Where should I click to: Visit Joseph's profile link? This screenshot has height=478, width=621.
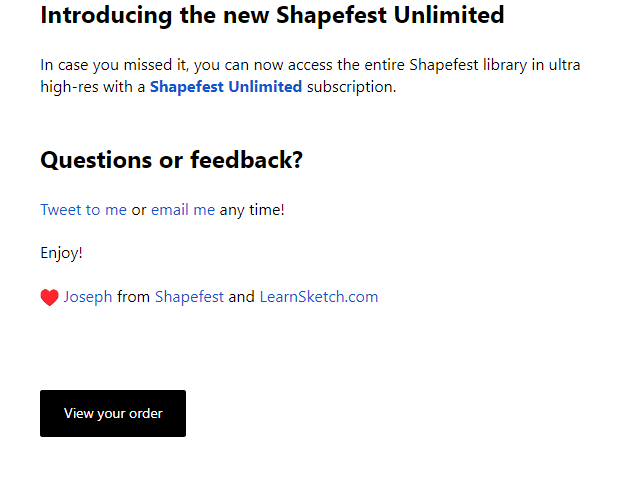click(88, 297)
